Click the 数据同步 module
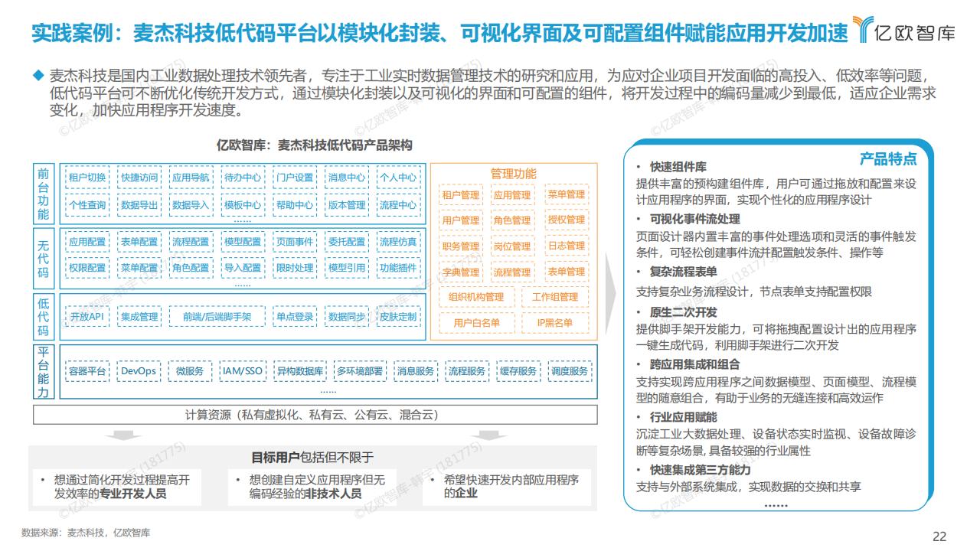Image resolution: width=980 pixels, height=551 pixels. tap(347, 317)
